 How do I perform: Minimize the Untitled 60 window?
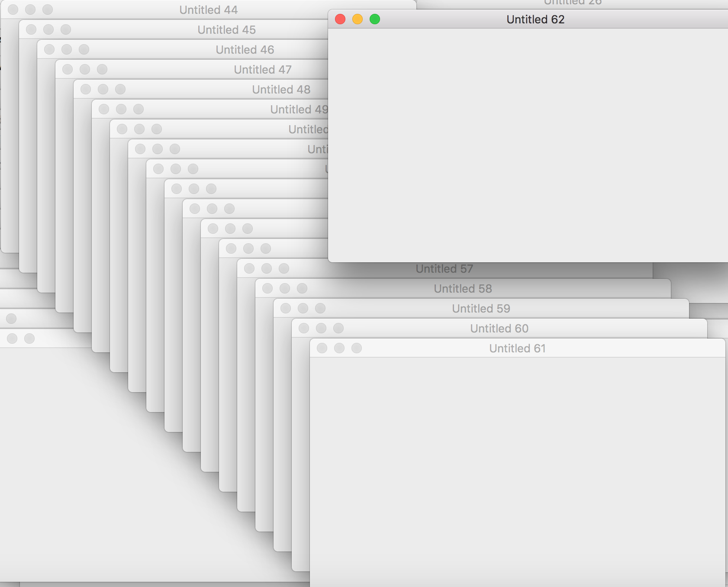[321, 328]
